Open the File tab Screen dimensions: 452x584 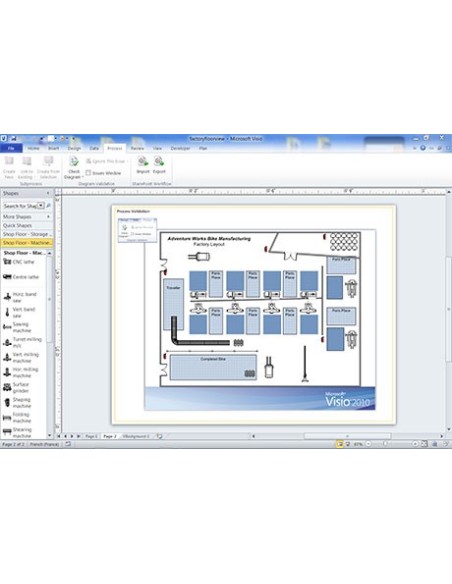12,148
